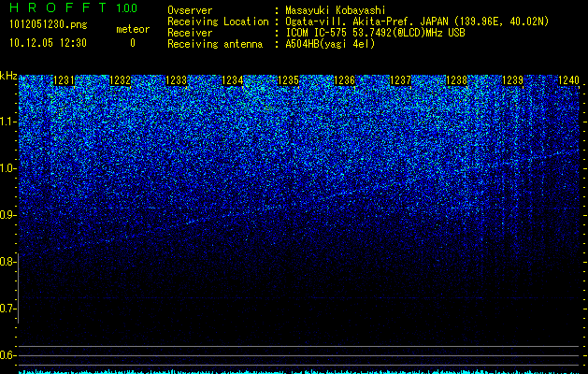Click the Receiving Location label

[x=218, y=22]
